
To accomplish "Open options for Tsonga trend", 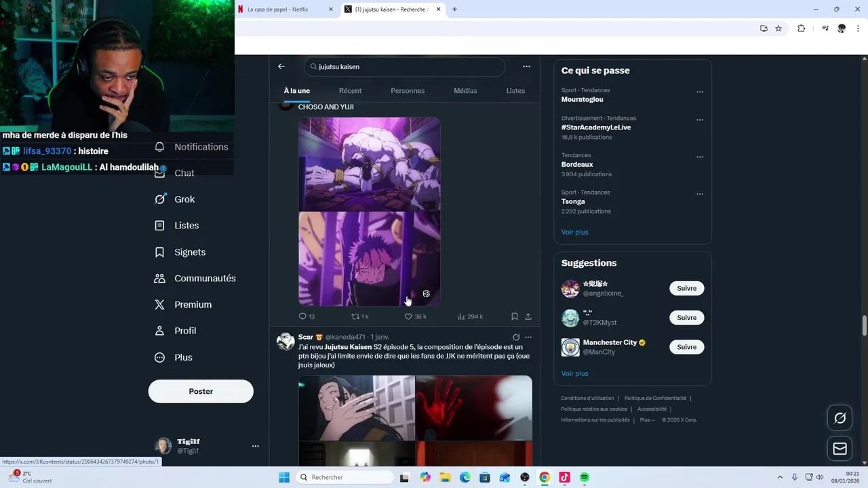I will pyautogui.click(x=700, y=194).
